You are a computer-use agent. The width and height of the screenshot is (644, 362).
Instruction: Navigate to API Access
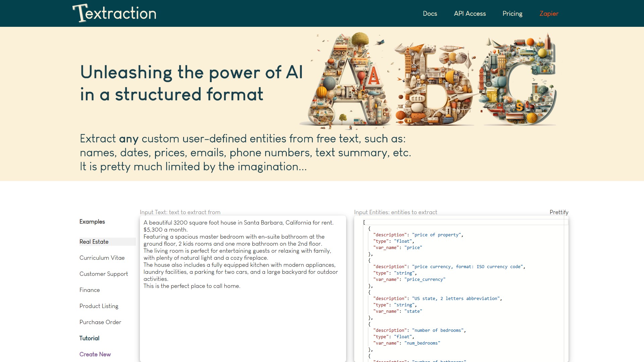[470, 13]
